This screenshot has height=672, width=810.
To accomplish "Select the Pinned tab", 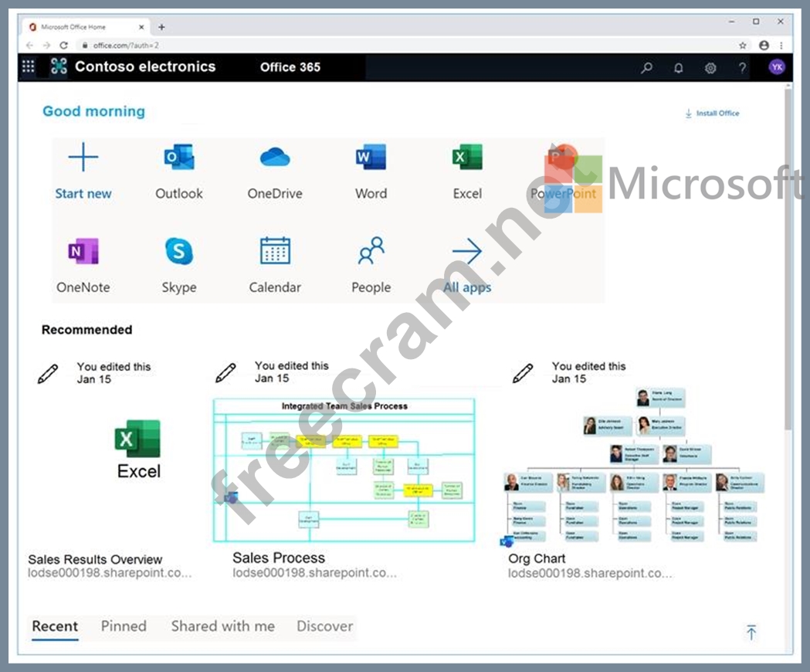I will (124, 626).
